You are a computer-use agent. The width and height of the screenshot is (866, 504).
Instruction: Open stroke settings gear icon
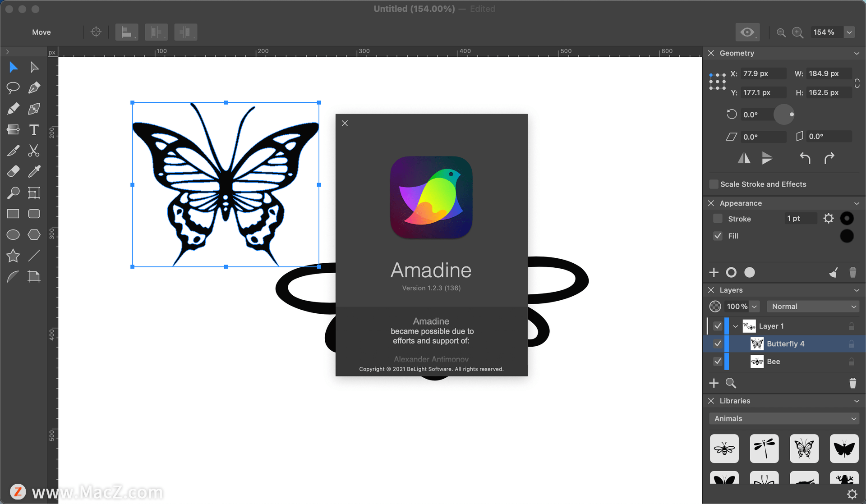click(x=829, y=219)
